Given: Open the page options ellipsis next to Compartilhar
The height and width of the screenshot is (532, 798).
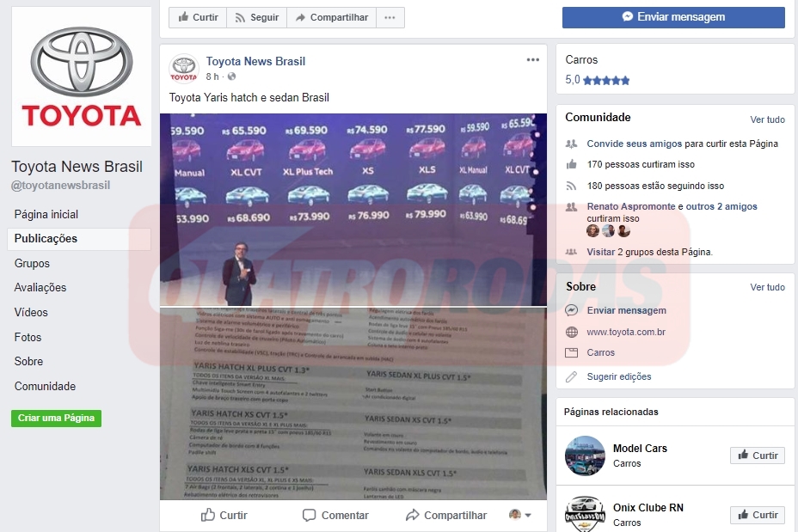Looking at the screenshot, I should pos(390,17).
